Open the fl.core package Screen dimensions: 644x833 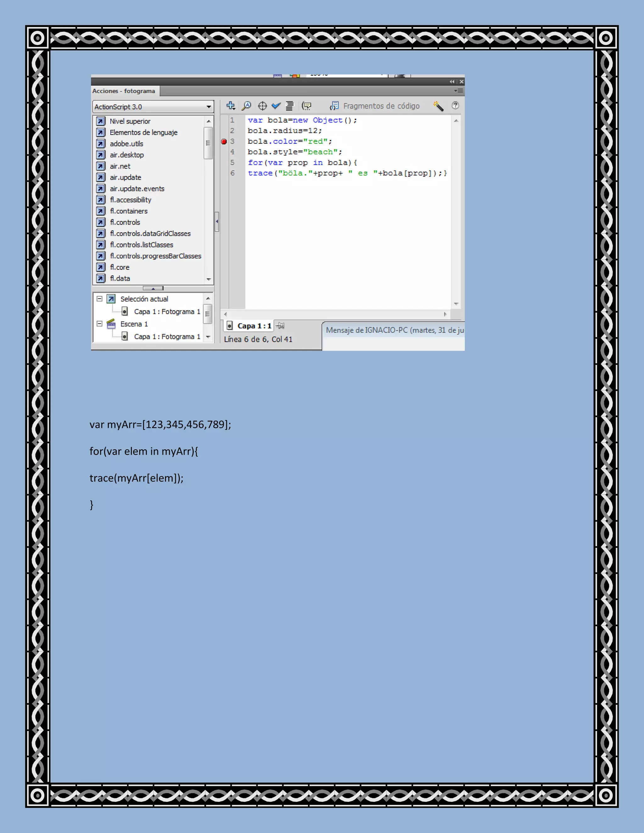[x=119, y=268]
